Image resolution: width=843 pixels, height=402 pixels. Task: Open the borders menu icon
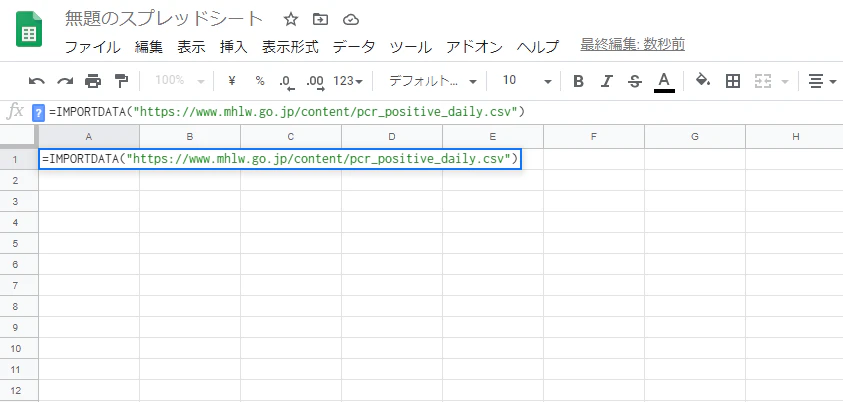(733, 81)
